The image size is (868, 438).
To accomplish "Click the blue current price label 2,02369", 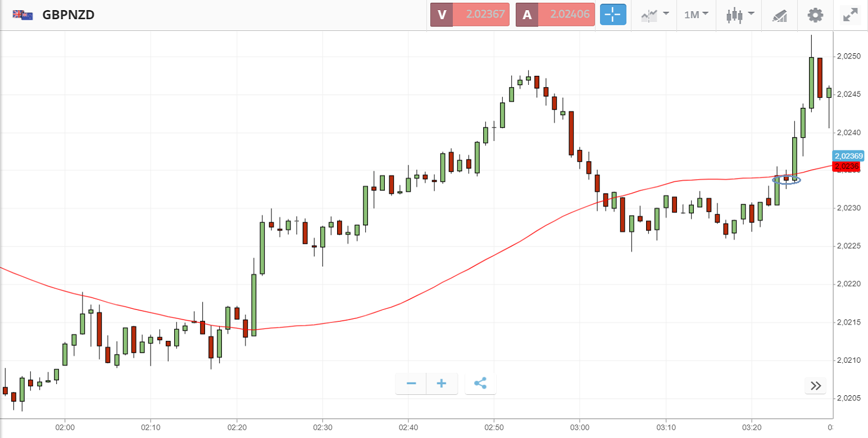I will click(x=848, y=156).
